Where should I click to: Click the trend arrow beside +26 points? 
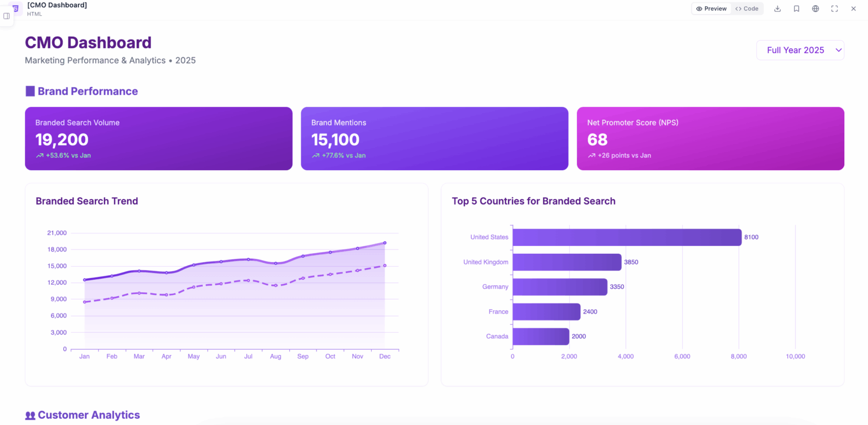[x=591, y=155]
